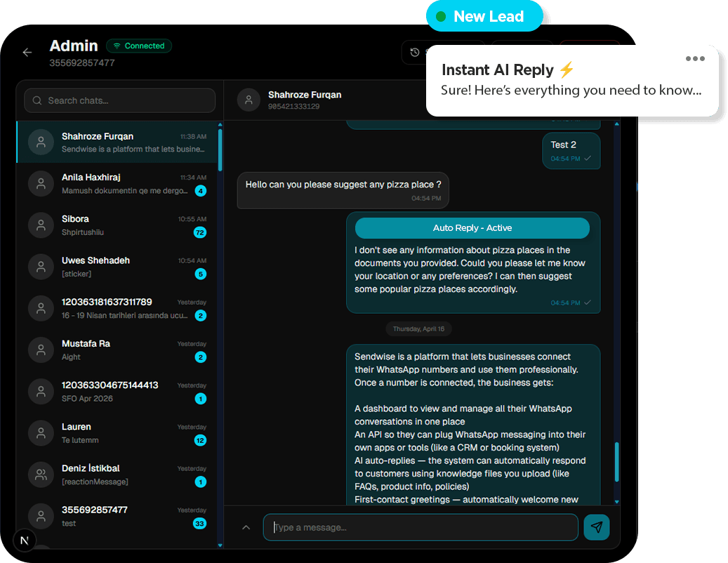Click Sibora's avatar icon

[41, 225]
